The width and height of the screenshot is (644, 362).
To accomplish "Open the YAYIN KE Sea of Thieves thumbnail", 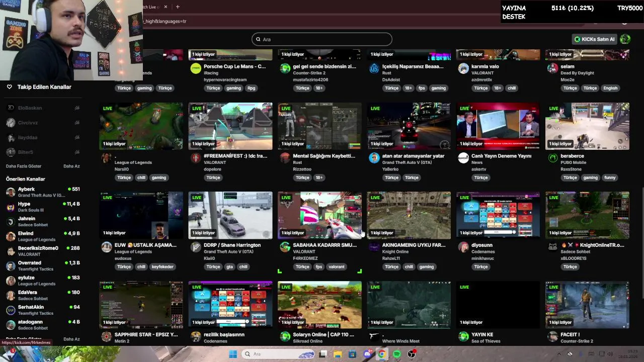I will click(x=498, y=305).
